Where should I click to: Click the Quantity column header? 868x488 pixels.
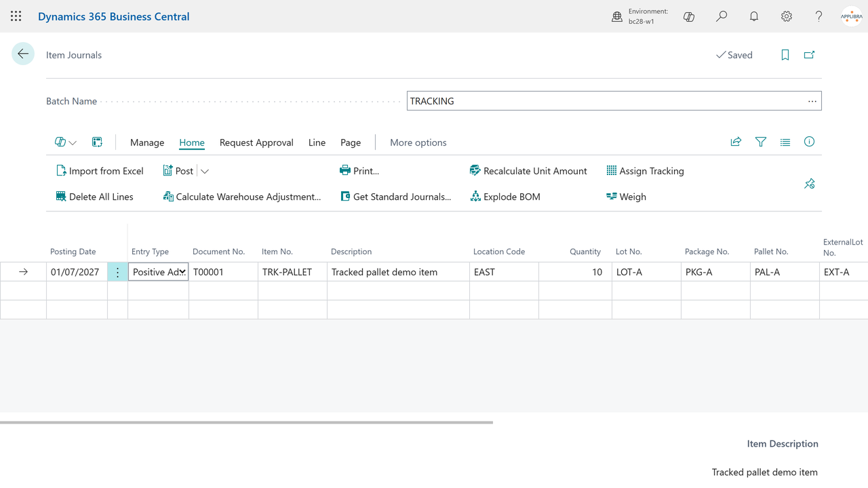pyautogui.click(x=585, y=251)
